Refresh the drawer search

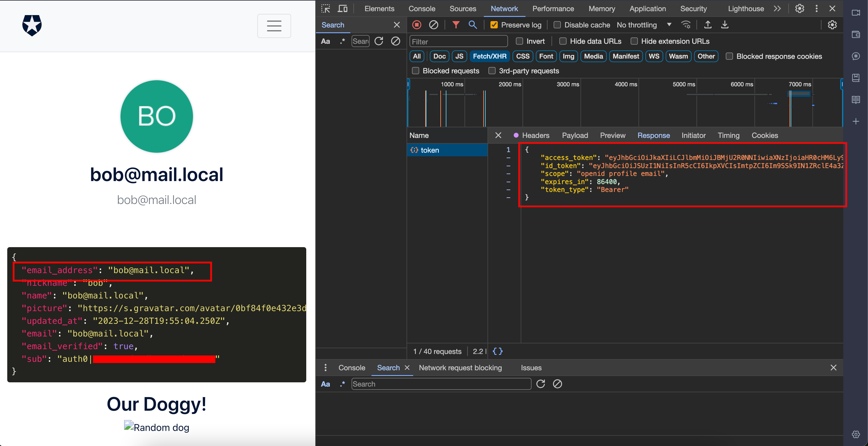pos(541,384)
